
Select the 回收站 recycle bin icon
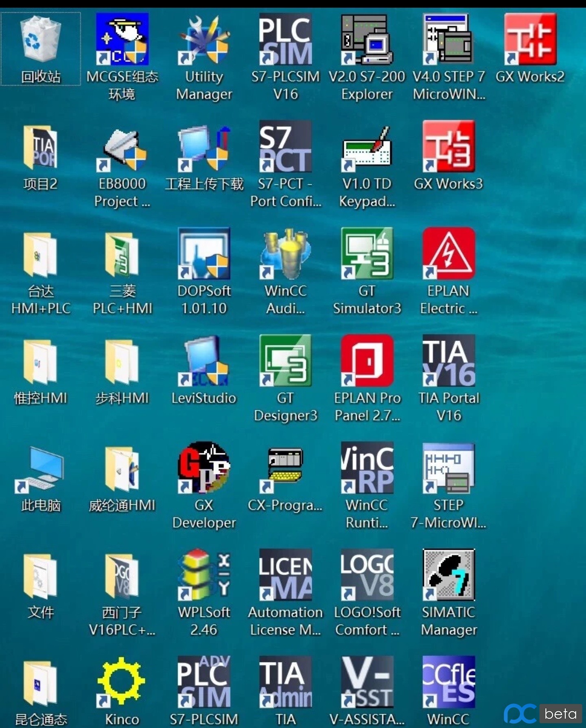(41, 40)
